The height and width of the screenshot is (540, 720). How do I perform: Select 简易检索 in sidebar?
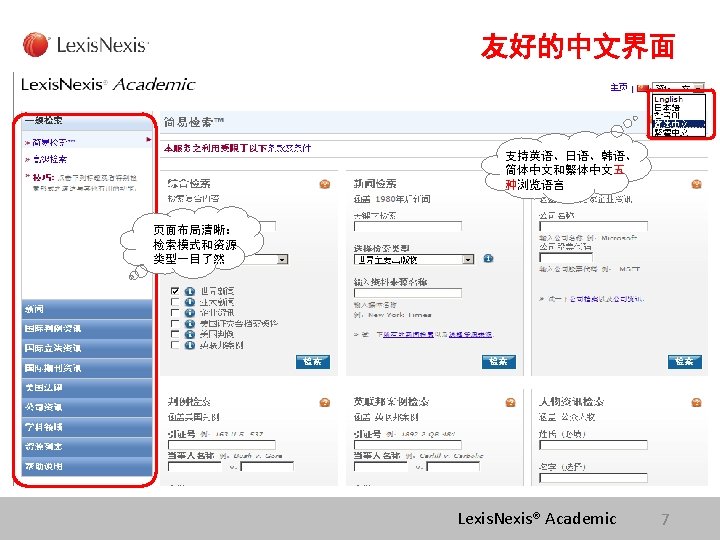54,142
